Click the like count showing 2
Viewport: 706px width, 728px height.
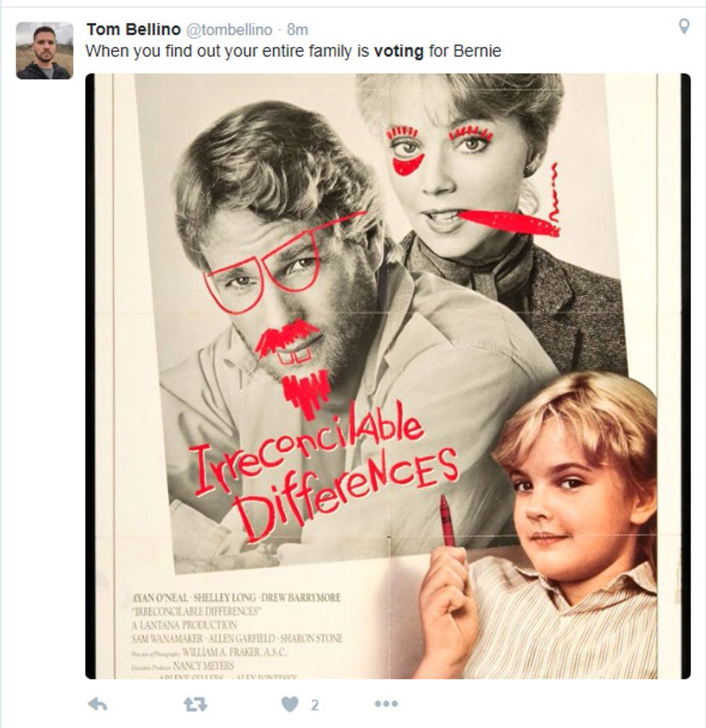[315, 705]
